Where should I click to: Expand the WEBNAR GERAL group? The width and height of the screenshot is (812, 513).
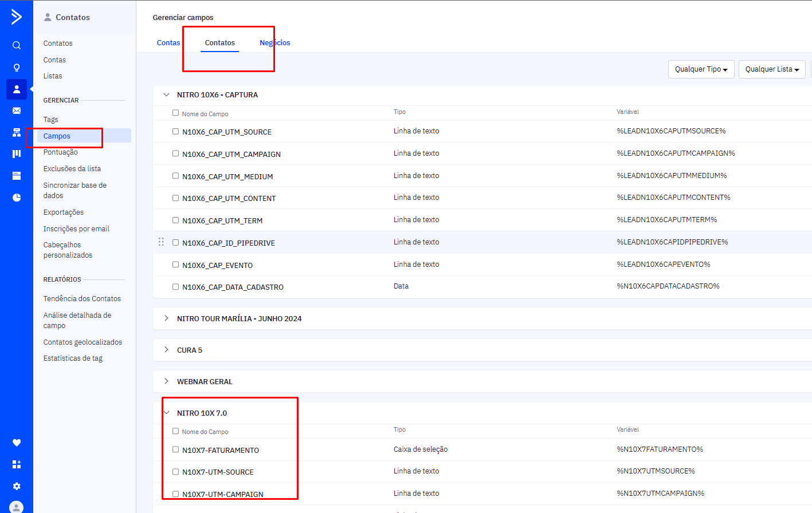coord(166,381)
